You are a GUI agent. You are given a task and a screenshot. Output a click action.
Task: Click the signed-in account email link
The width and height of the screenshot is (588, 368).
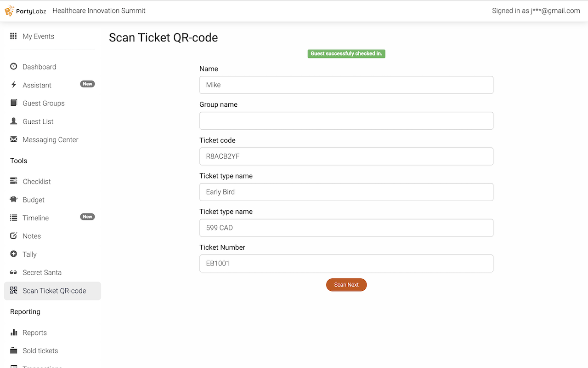(536, 11)
